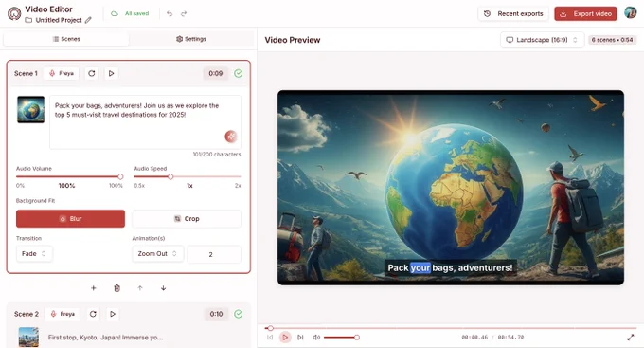Open the Scene 1 globe thumbnail

coord(31,109)
